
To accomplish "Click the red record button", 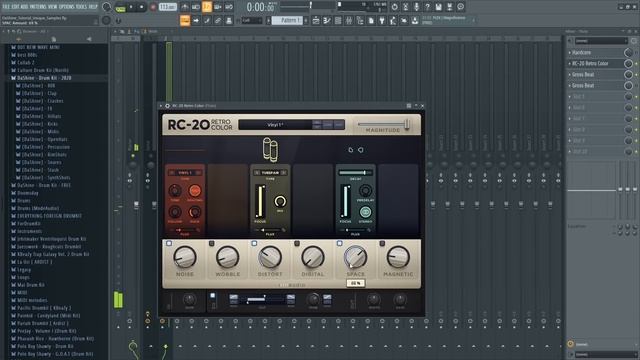I will point(153,7).
